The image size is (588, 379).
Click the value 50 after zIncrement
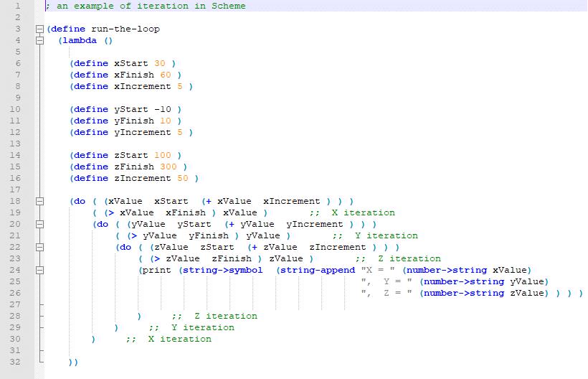(x=183, y=178)
